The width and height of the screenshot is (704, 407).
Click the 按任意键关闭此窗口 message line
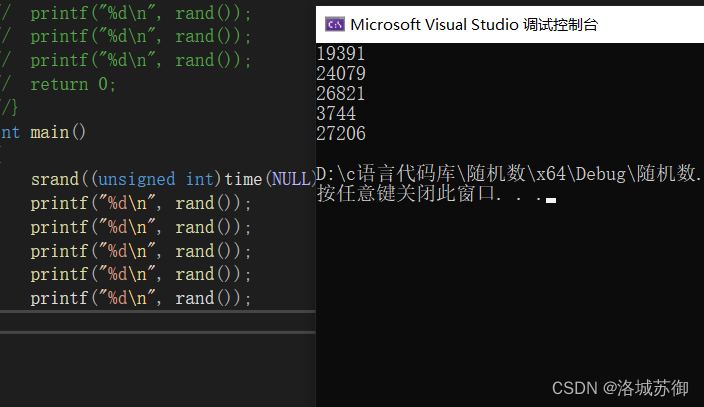tap(436, 194)
